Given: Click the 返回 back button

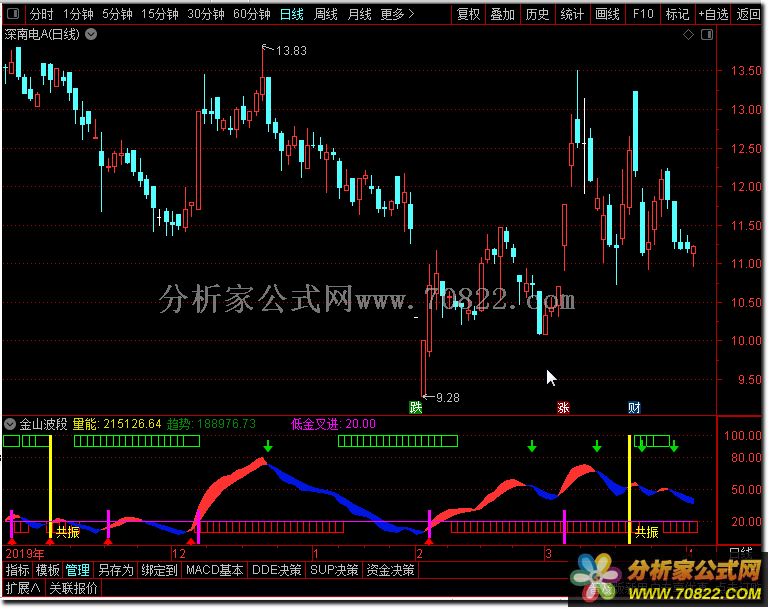Looking at the screenshot, I should 749,14.
